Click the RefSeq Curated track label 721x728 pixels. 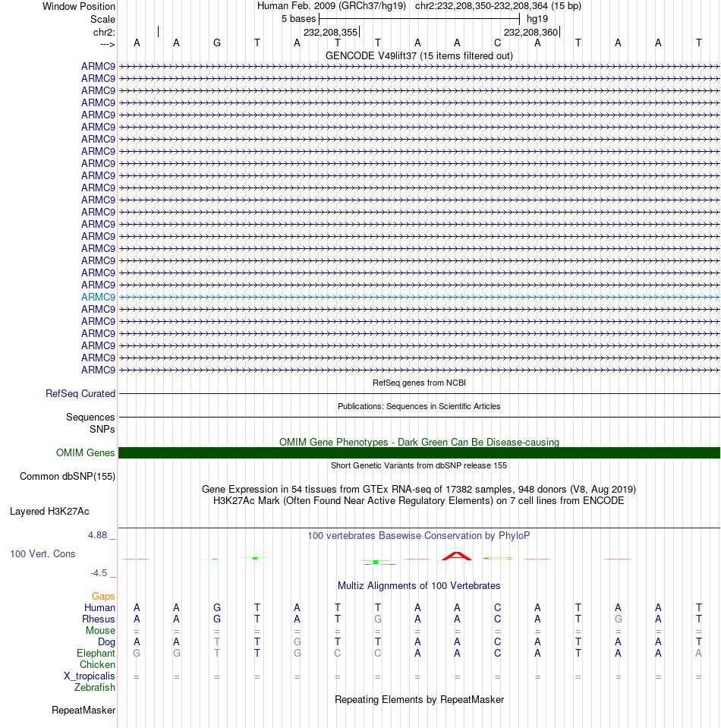pyautogui.click(x=80, y=394)
